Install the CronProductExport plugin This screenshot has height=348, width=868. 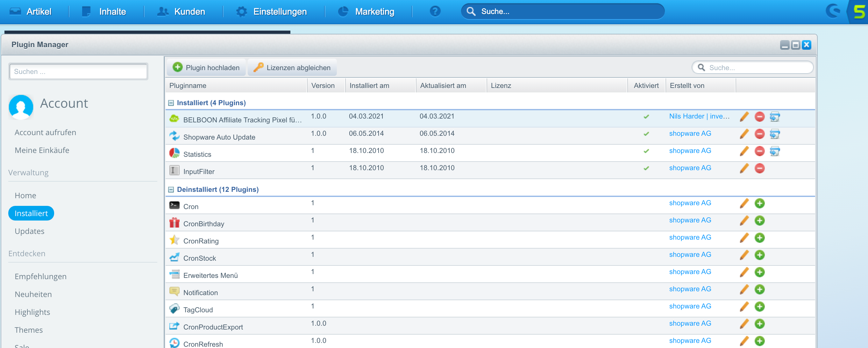point(759,324)
